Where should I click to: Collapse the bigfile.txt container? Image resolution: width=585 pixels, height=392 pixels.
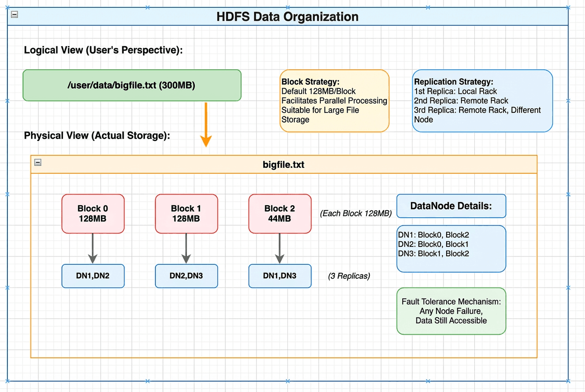click(x=37, y=162)
